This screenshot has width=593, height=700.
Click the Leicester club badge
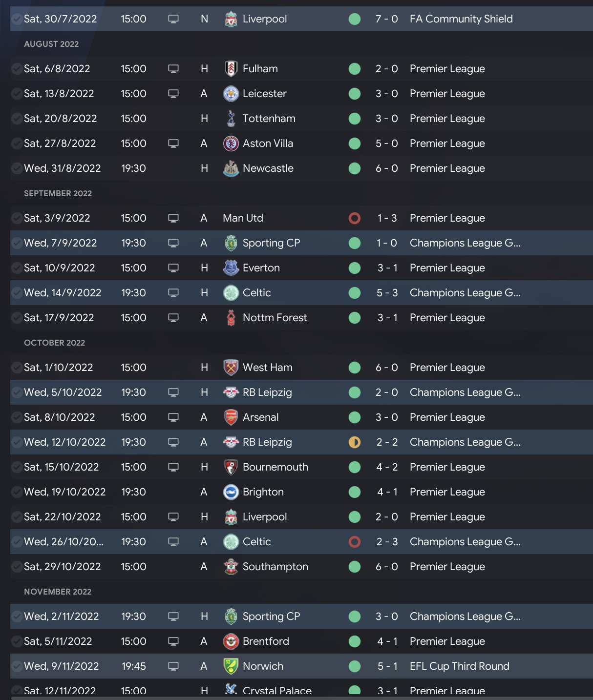pyautogui.click(x=231, y=94)
